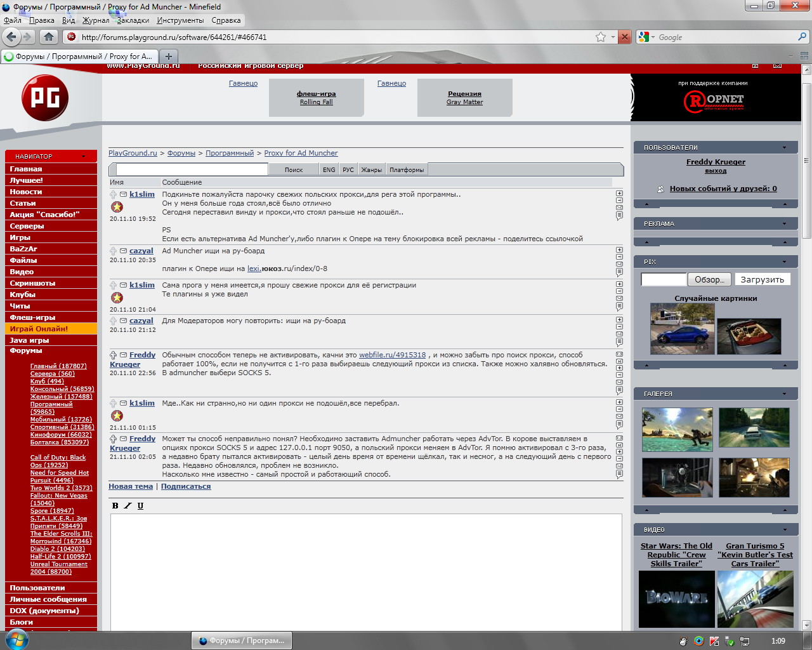Stop loading with the red X button

tap(625, 37)
